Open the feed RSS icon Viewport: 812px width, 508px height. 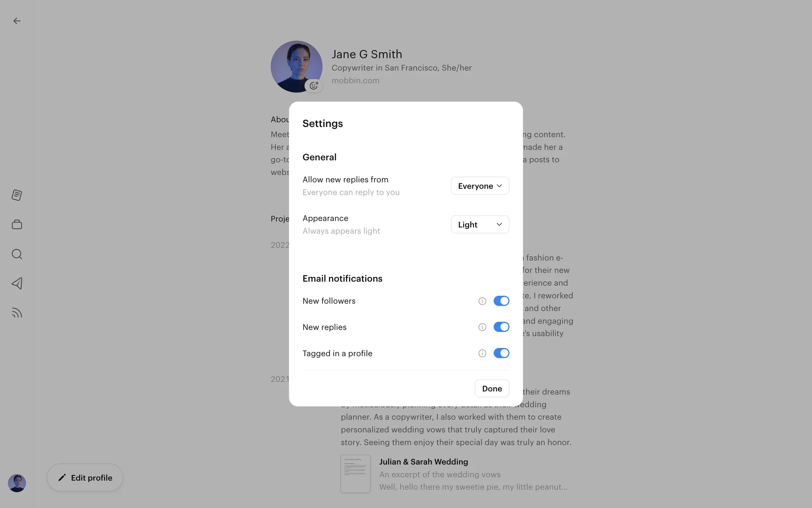17,313
